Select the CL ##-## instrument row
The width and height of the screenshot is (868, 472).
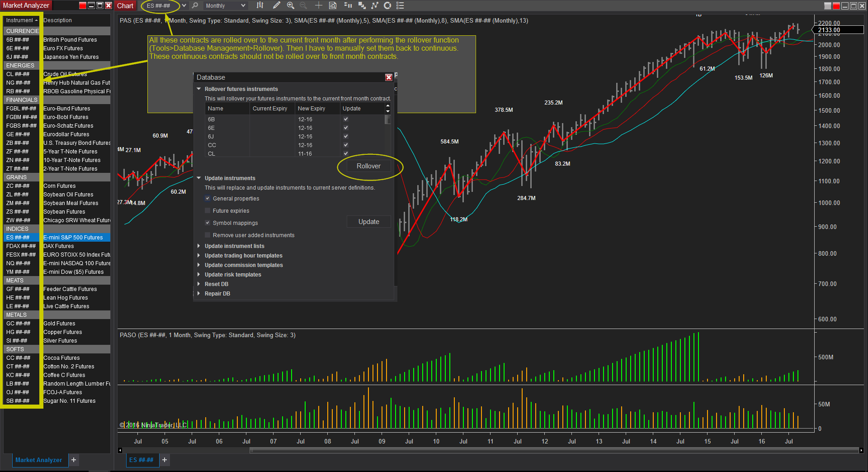click(57, 74)
